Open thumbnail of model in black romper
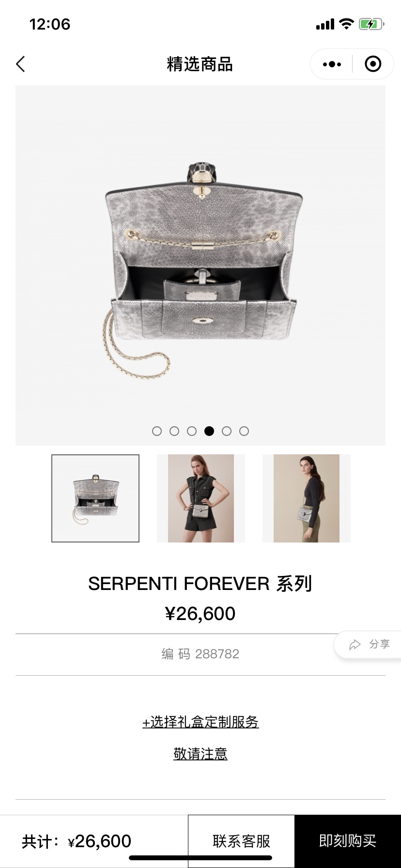Screen dimensions: 401x868 pos(201,498)
